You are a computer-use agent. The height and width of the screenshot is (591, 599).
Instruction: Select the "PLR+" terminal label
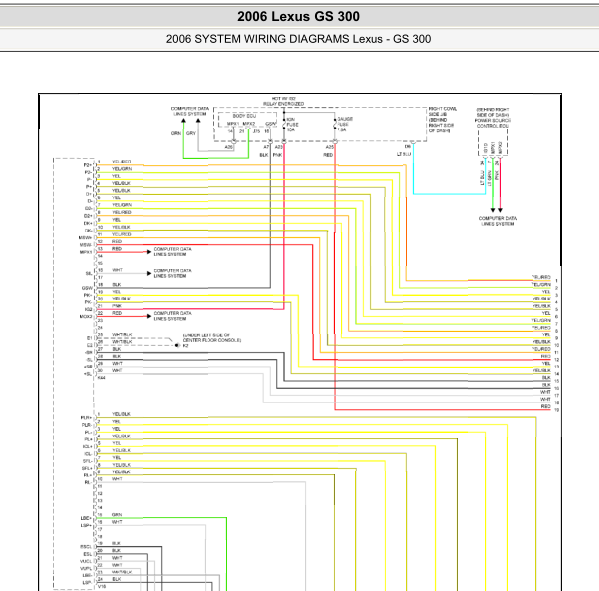pyautogui.click(x=86, y=418)
